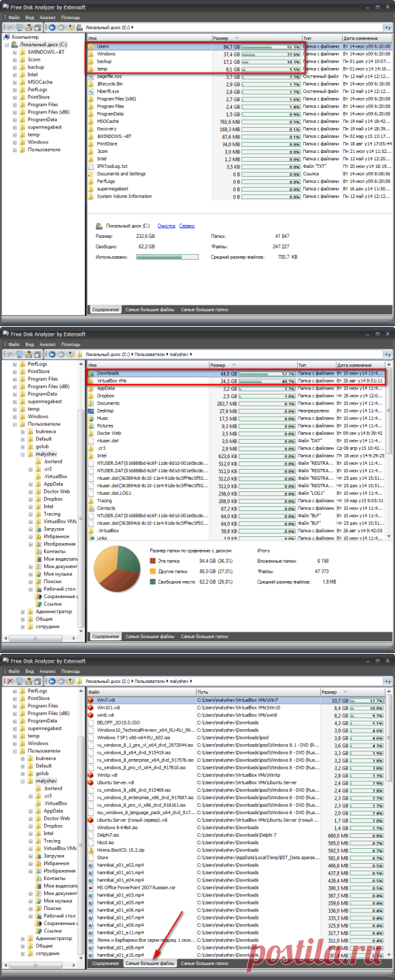Collapse Локальный диск (C:) in top tree
The height and width of the screenshot is (980, 395).
(x=7, y=44)
